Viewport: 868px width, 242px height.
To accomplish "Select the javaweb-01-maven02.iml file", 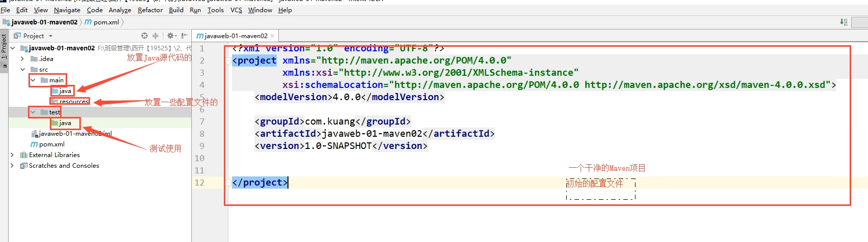I will tap(75, 134).
